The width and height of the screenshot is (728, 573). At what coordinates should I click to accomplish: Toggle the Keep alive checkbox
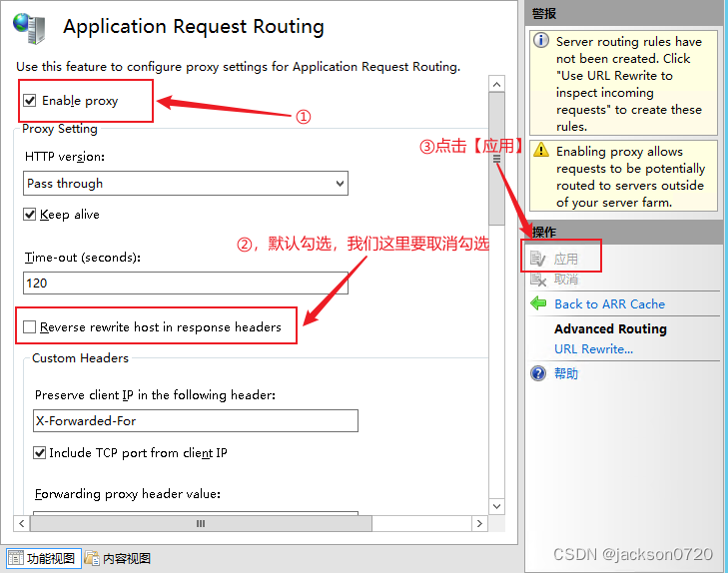click(x=30, y=215)
